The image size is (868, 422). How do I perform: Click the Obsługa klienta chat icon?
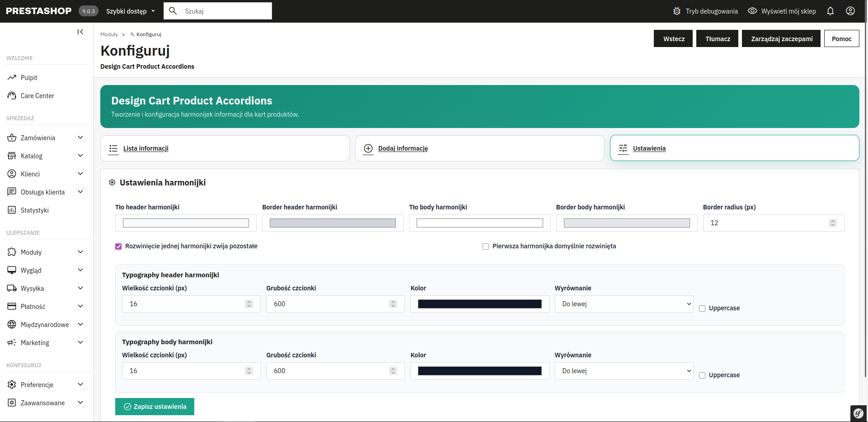pos(12,192)
